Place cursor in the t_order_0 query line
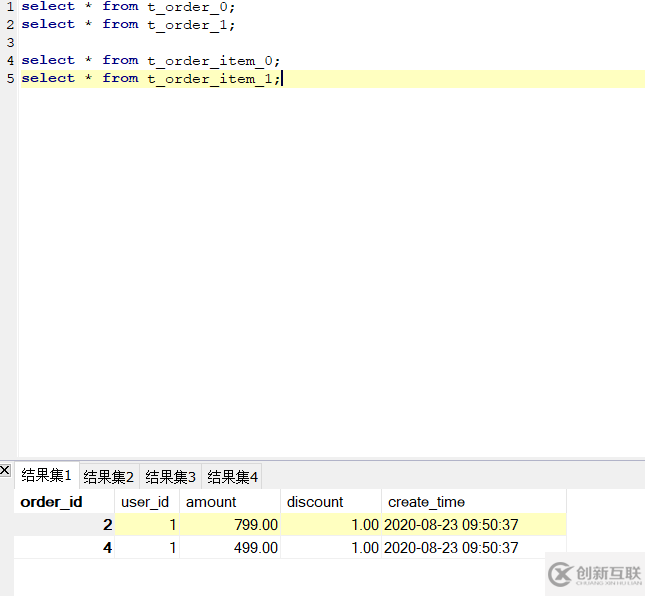 tap(128, 7)
